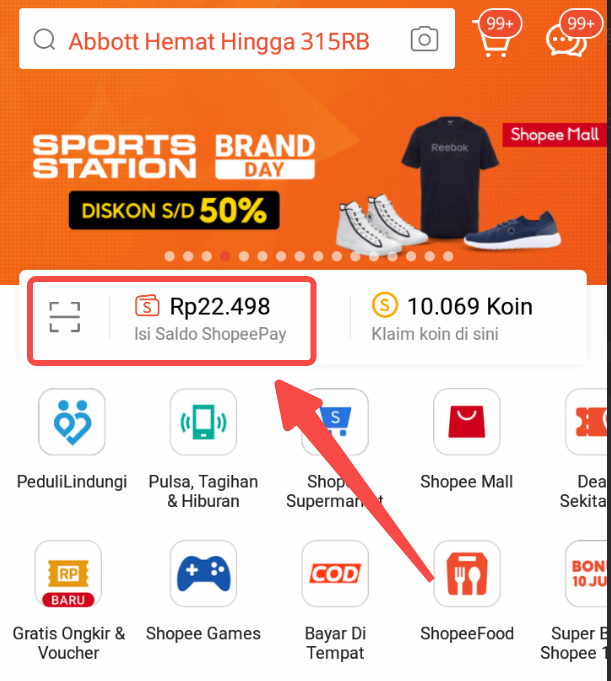The image size is (611, 681).
Task: Open the shopping cart icon
Action: point(494,38)
